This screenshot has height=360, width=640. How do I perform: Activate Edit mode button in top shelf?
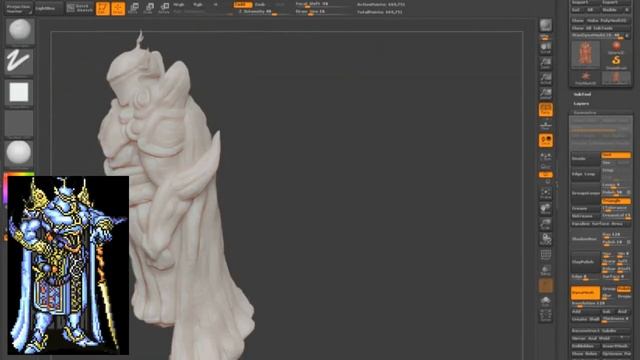(103, 8)
